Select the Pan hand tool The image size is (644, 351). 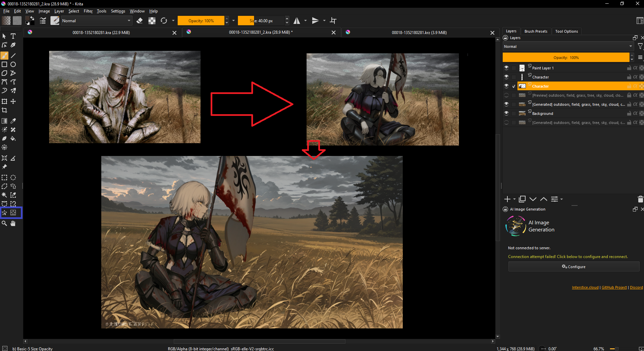(x=13, y=223)
